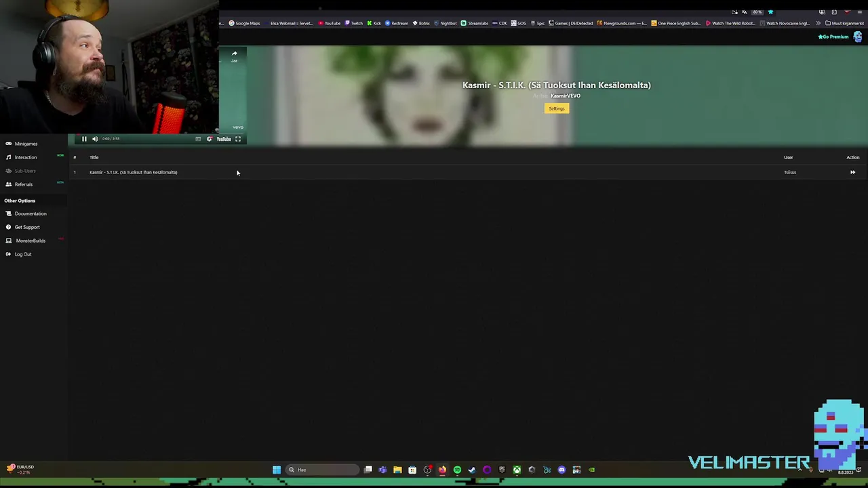Open the Windows Start menu
Viewport: 868px width, 488px height.
(277, 470)
